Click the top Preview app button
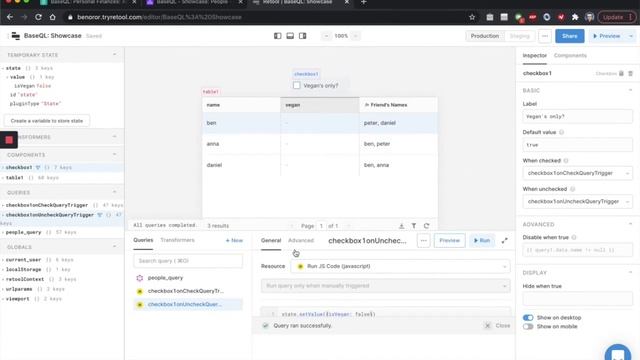640x360 pixels. click(607, 36)
